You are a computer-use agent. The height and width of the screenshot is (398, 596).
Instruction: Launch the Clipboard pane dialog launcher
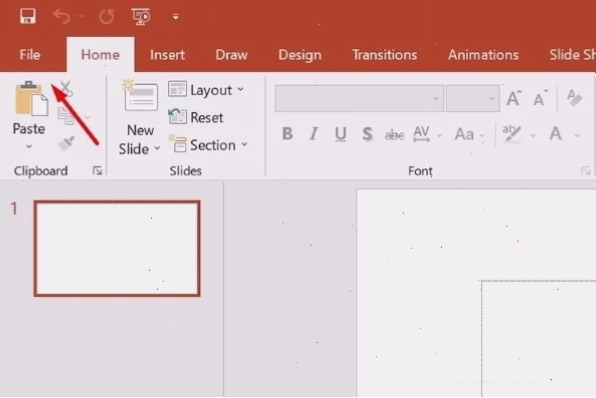coord(97,171)
